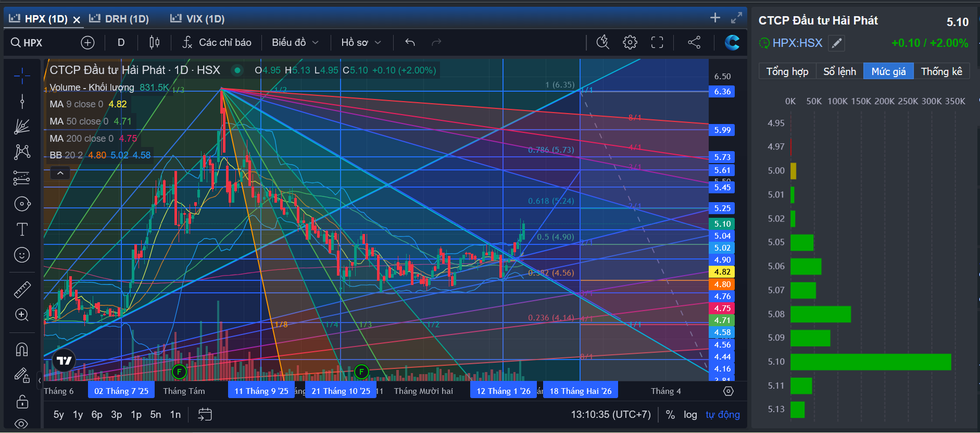Redo the chart action
The width and height of the screenshot is (980, 433).
click(436, 43)
